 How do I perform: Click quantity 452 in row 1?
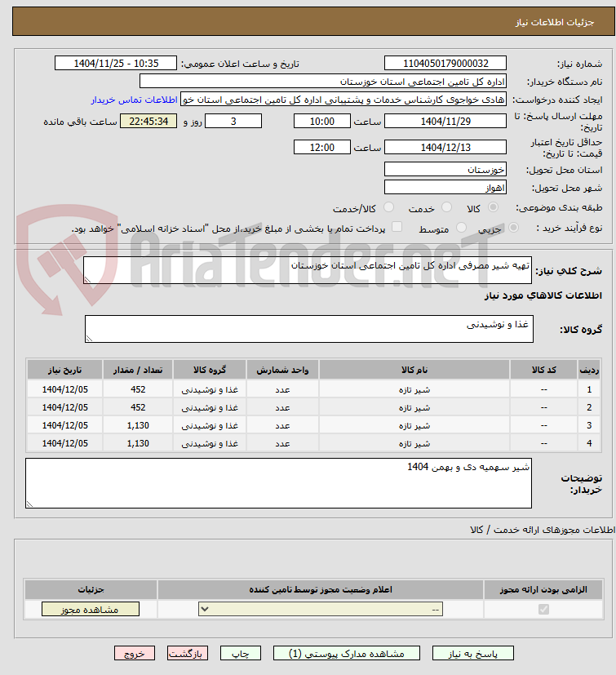click(x=138, y=389)
